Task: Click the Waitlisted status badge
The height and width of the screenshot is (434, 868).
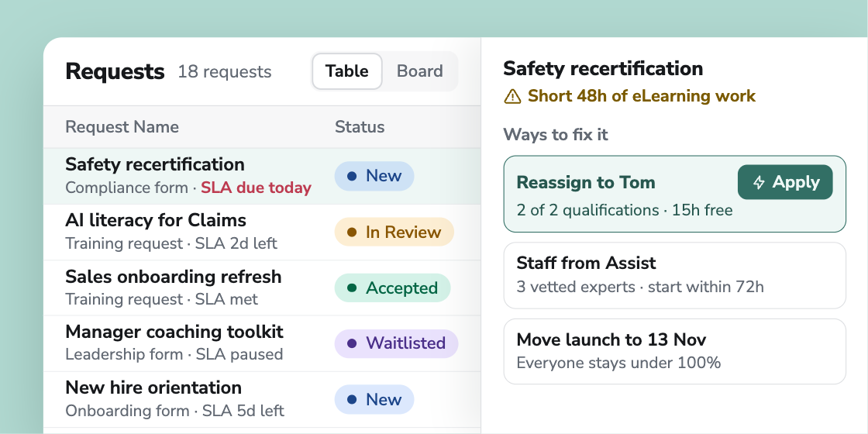Action: click(x=396, y=343)
